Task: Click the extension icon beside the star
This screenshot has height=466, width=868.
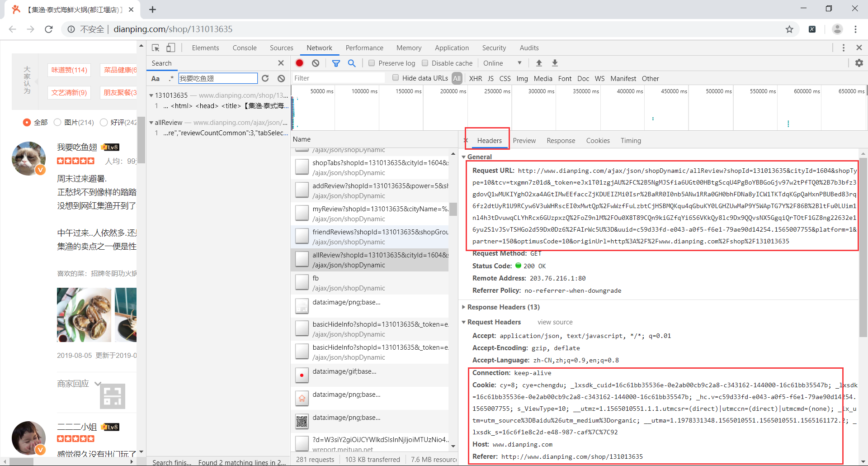Action: click(x=812, y=29)
